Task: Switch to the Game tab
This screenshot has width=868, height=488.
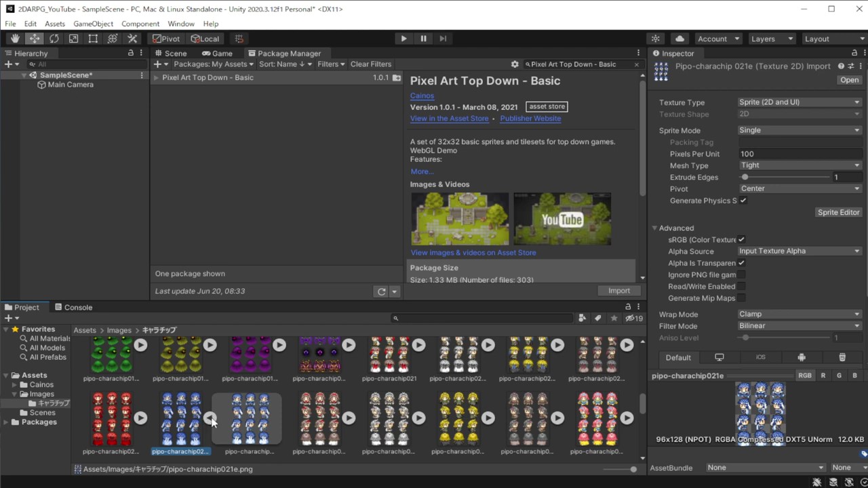Action: click(x=217, y=53)
